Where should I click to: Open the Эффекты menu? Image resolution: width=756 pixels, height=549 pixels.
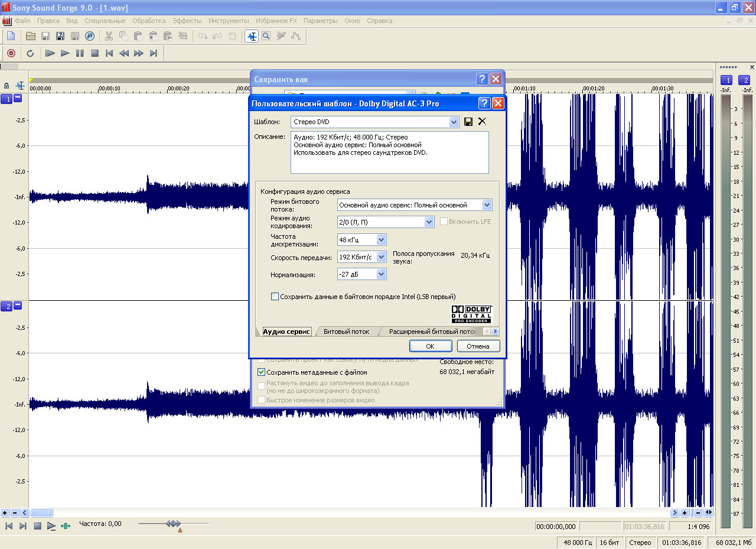click(187, 21)
